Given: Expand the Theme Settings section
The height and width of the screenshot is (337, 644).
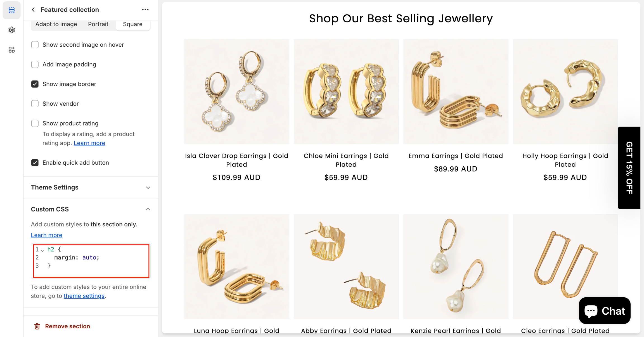Looking at the screenshot, I should [91, 187].
